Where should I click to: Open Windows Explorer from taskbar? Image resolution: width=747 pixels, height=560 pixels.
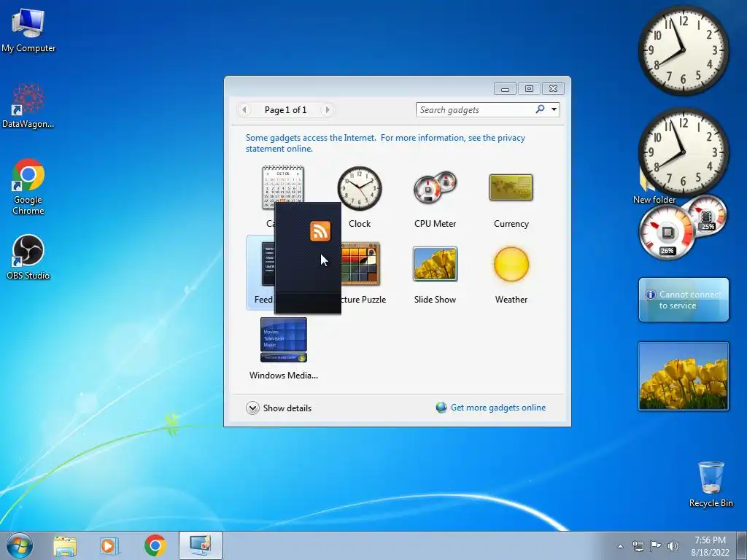65,545
